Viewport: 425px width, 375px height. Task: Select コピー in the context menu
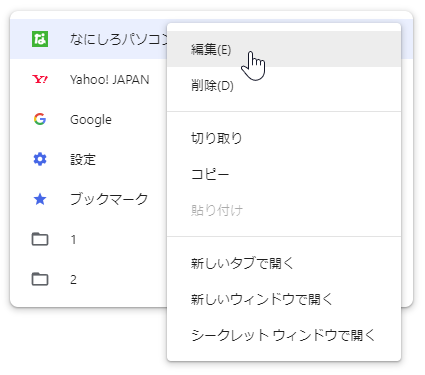tap(284, 174)
